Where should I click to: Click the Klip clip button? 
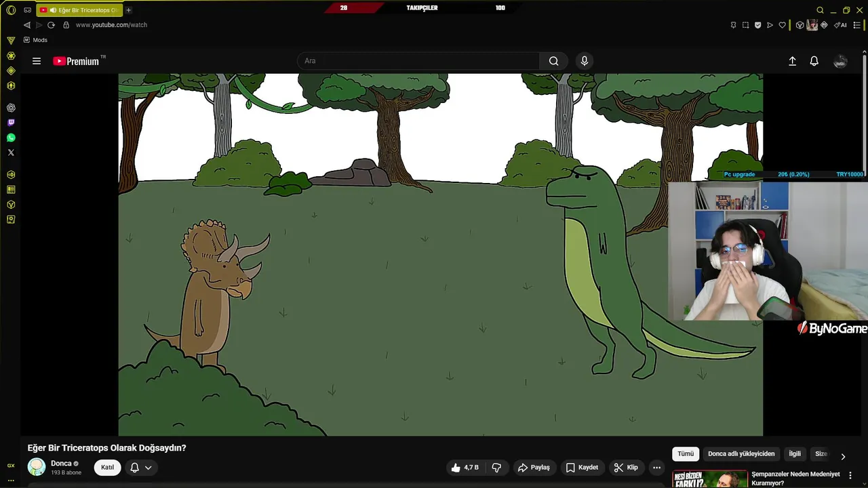tap(625, 468)
